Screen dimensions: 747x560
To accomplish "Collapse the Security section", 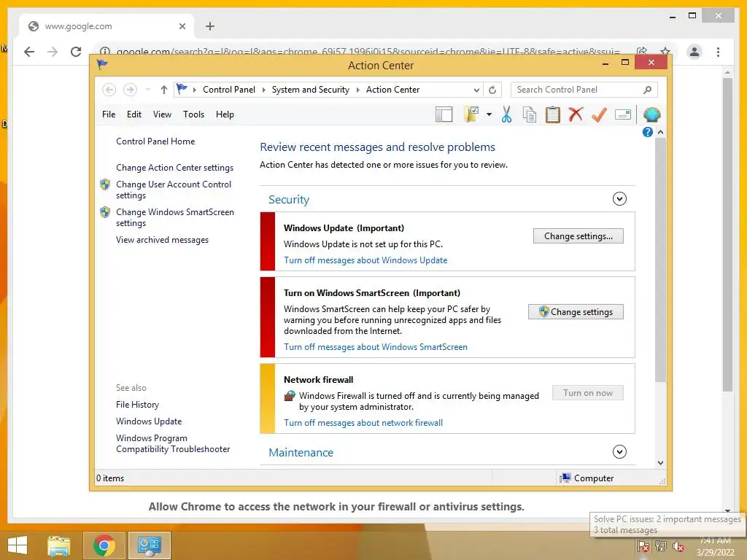I will click(619, 199).
